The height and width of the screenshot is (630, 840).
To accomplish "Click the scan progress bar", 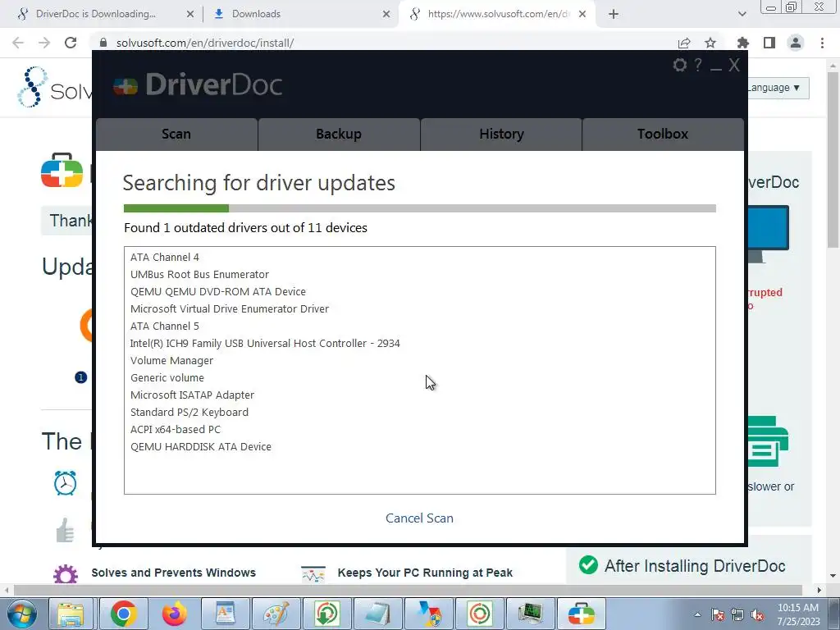I will pyautogui.click(x=419, y=208).
